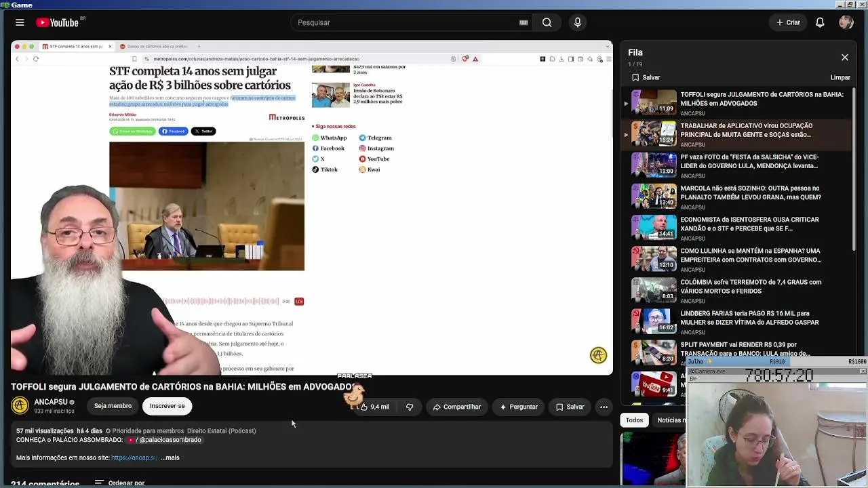Close the Fila queue panel

845,58
